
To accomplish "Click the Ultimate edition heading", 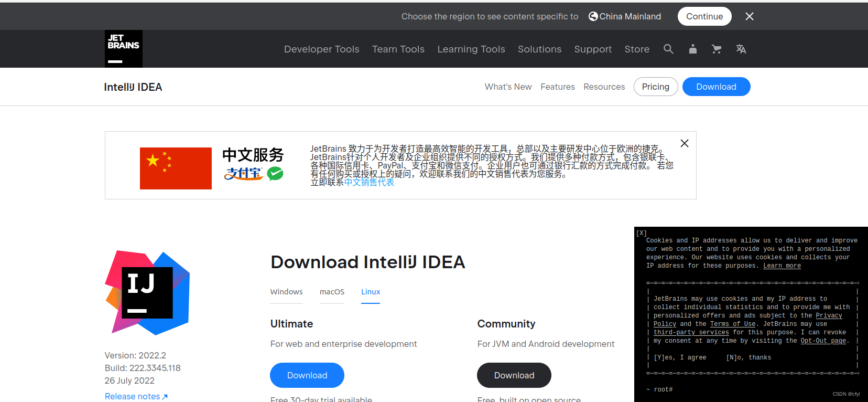I will (291, 324).
